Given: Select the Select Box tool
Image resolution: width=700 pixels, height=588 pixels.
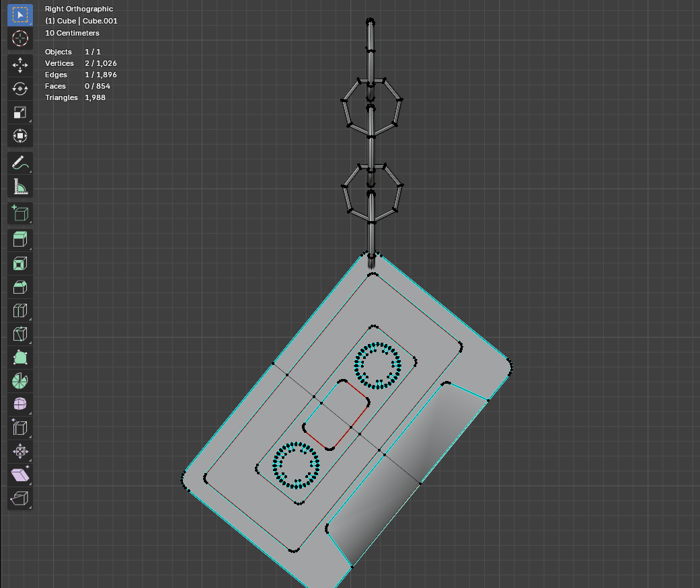Looking at the screenshot, I should tap(20, 15).
